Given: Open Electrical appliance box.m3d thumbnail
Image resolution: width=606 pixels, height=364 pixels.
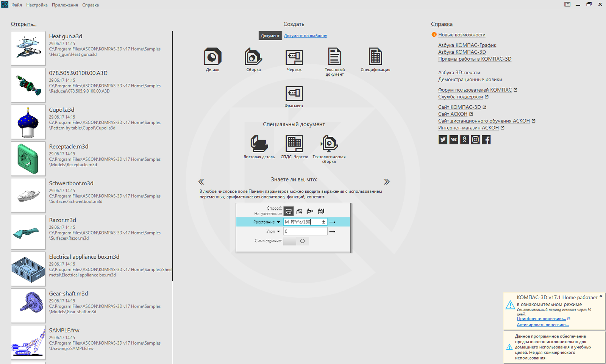Looking at the screenshot, I should 28,269.
